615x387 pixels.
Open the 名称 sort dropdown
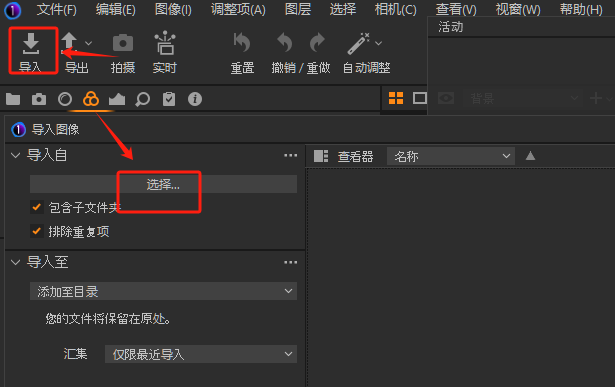[x=451, y=156]
